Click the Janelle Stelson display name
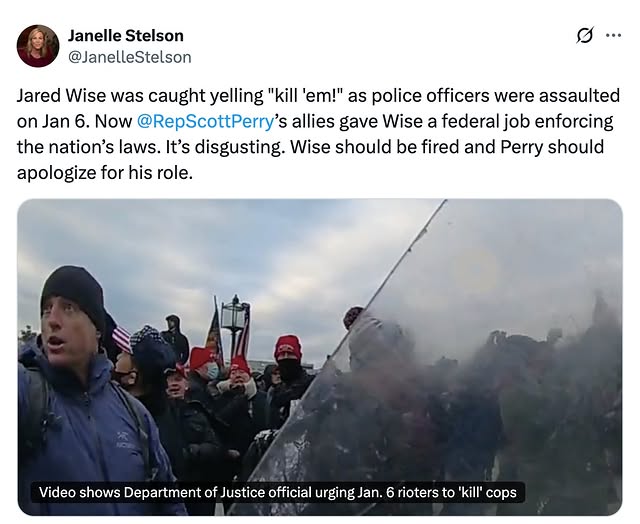Screen dimensions: 640x524 (x=125, y=36)
